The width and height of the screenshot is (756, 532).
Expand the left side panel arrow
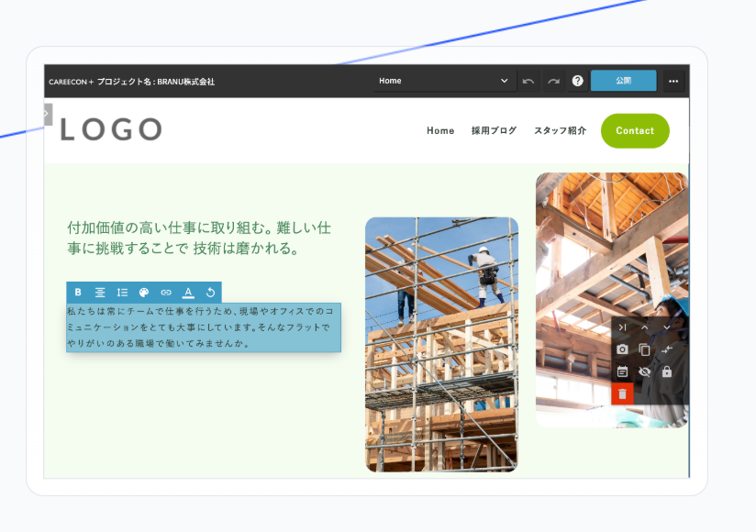click(x=47, y=114)
